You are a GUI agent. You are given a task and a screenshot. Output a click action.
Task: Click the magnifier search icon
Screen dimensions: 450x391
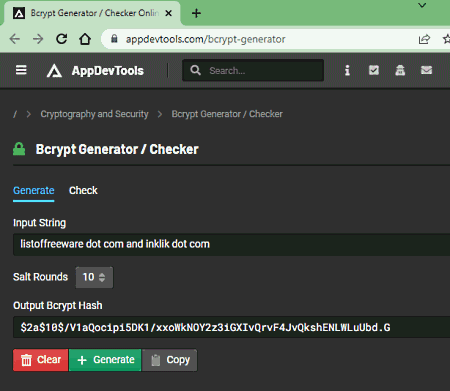point(195,70)
